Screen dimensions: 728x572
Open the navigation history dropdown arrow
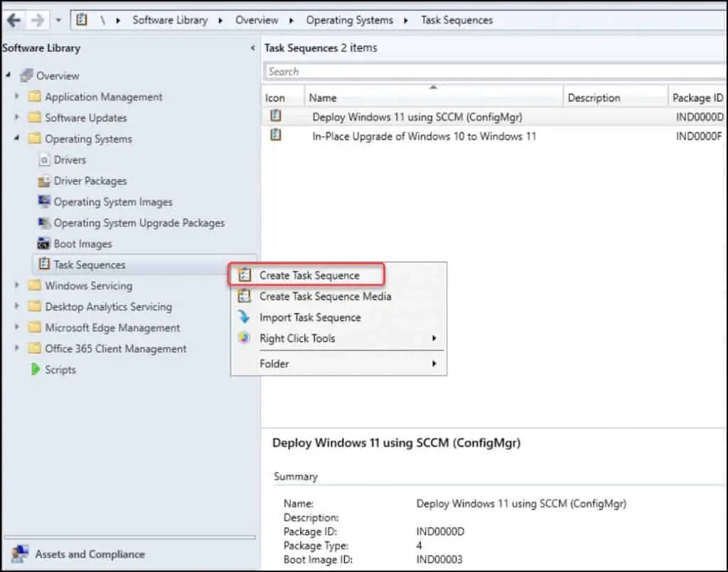58,21
